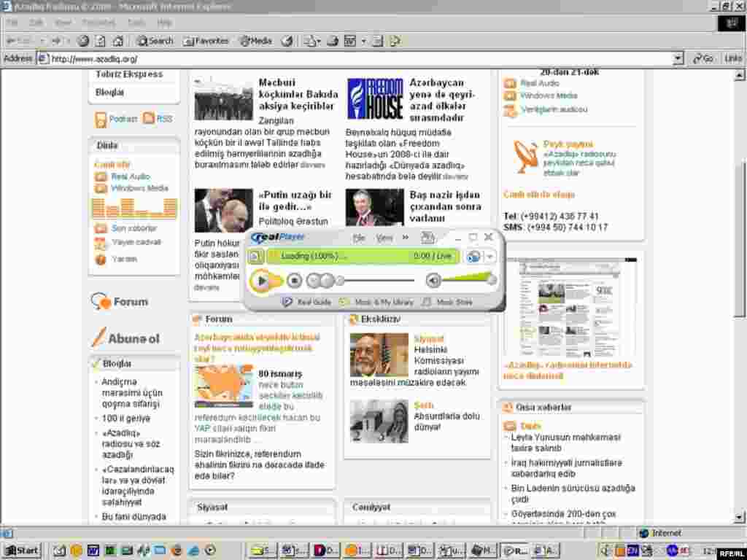Click the IE Search toolbar button
747x560 pixels.
155,41
